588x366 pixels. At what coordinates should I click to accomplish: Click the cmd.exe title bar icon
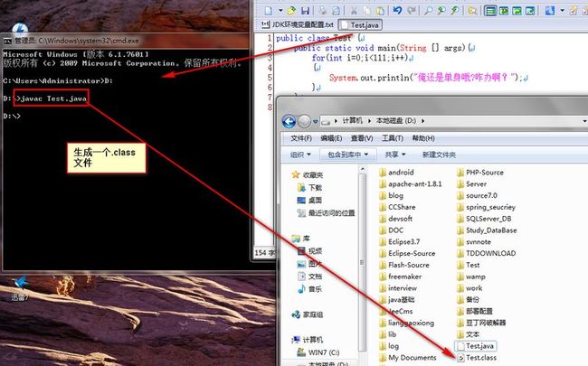[7, 41]
